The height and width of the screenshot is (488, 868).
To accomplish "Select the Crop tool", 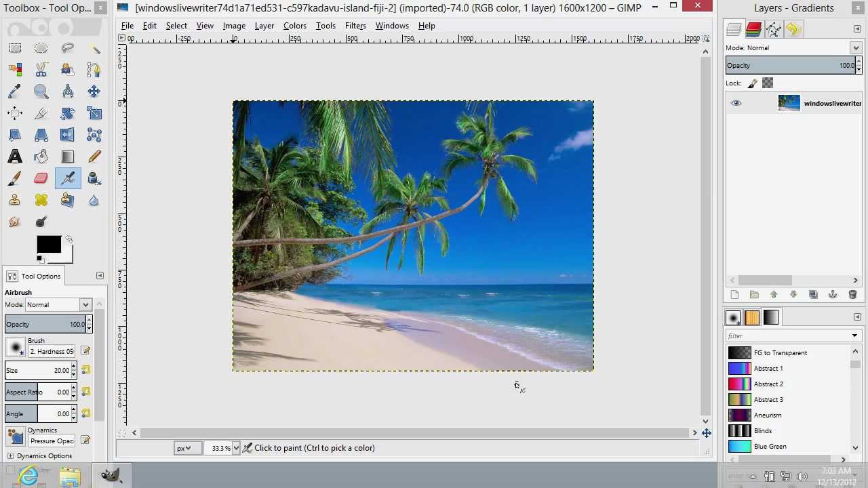I will 41,113.
